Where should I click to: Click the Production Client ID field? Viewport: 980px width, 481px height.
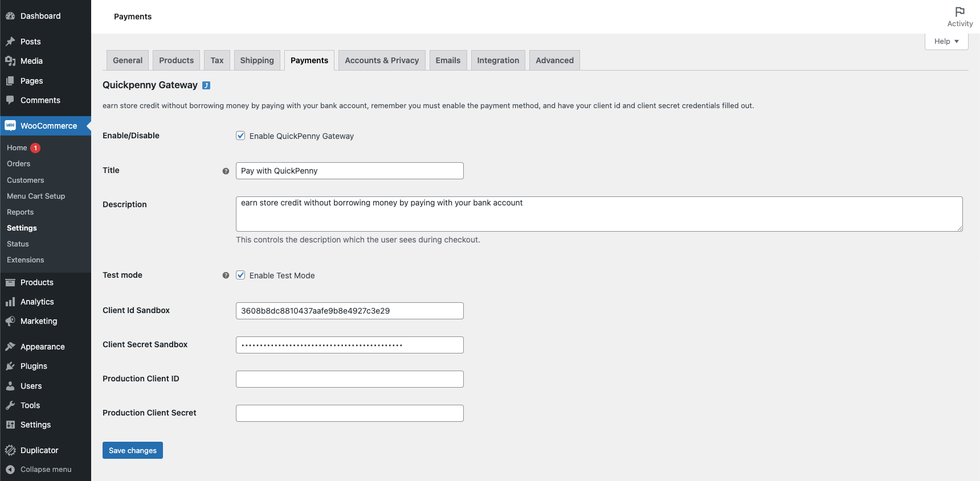(x=350, y=379)
